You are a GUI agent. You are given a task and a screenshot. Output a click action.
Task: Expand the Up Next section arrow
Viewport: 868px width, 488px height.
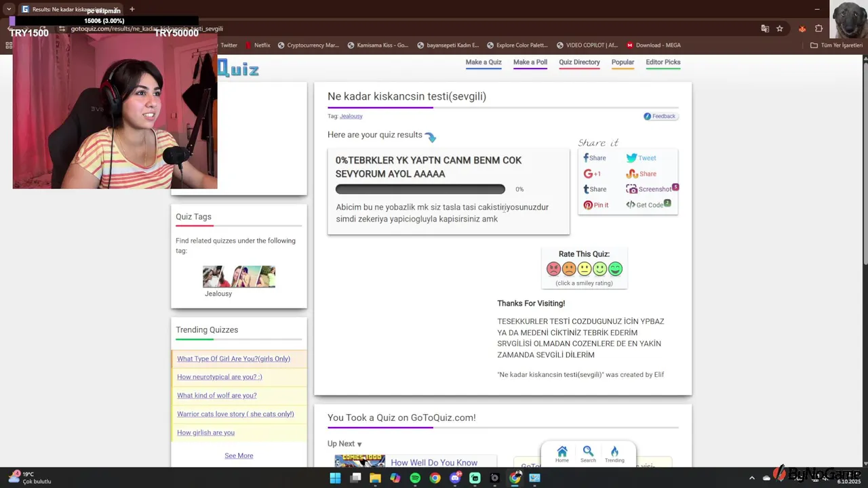tap(359, 445)
